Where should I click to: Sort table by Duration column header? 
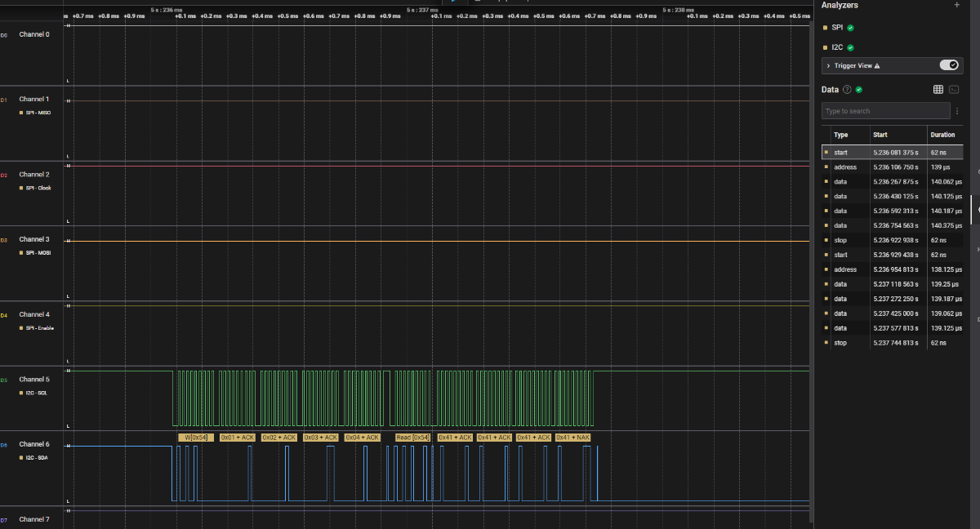click(x=942, y=135)
